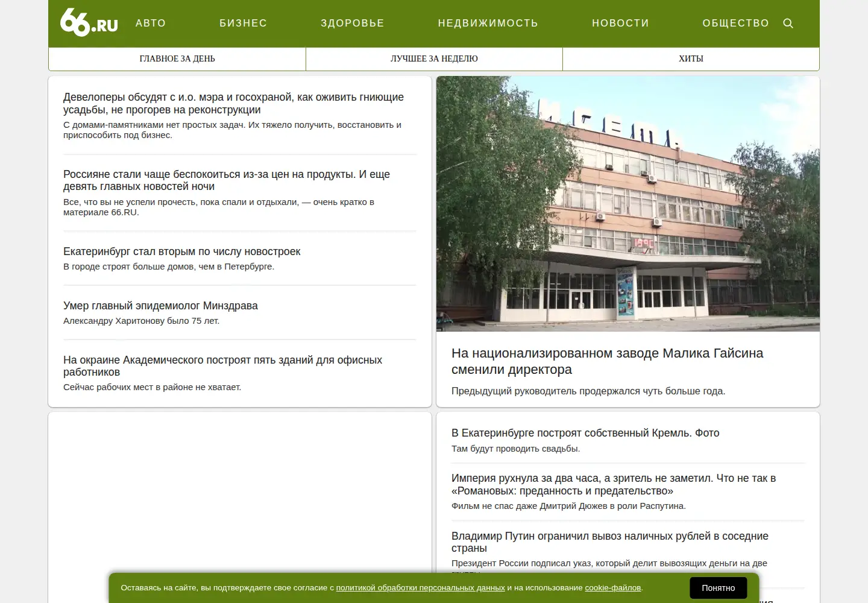Open 'В Екатеринбурге построят собственный Кремль' article
The width and height of the screenshot is (868, 603).
[x=585, y=433]
